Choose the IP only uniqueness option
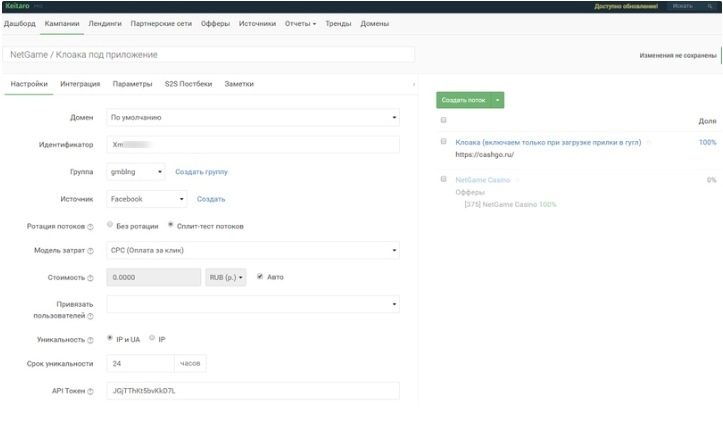 [152, 338]
